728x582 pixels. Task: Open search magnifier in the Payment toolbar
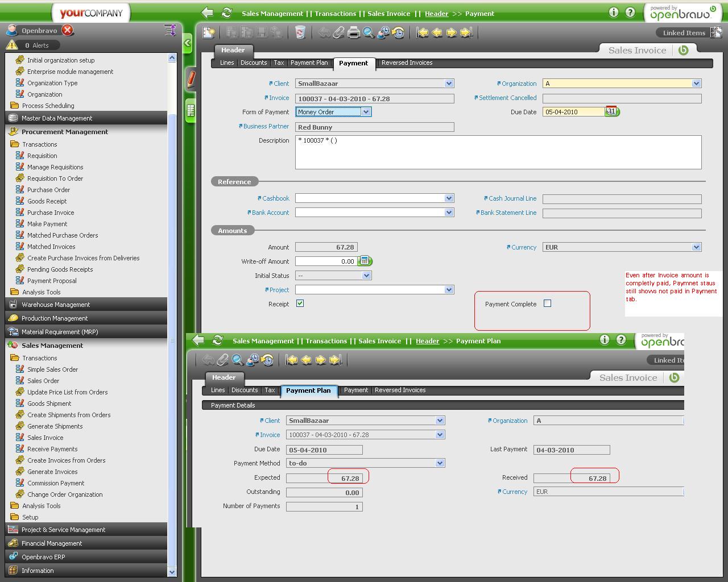coord(369,32)
